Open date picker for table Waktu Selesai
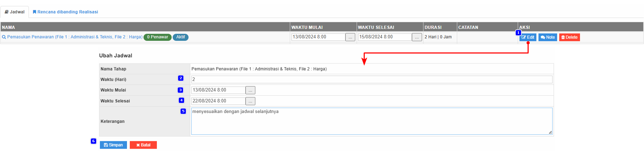This screenshot has width=644, height=151. click(417, 37)
